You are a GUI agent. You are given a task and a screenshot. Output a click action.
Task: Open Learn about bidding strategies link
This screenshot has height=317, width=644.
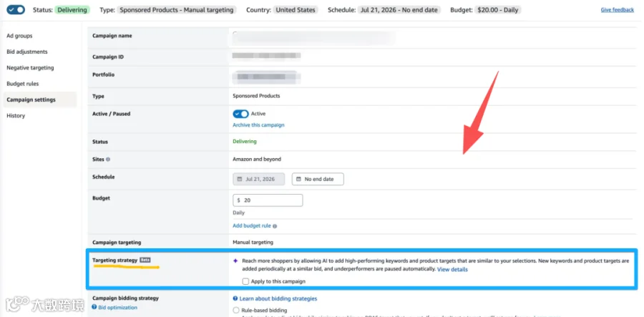278,298
